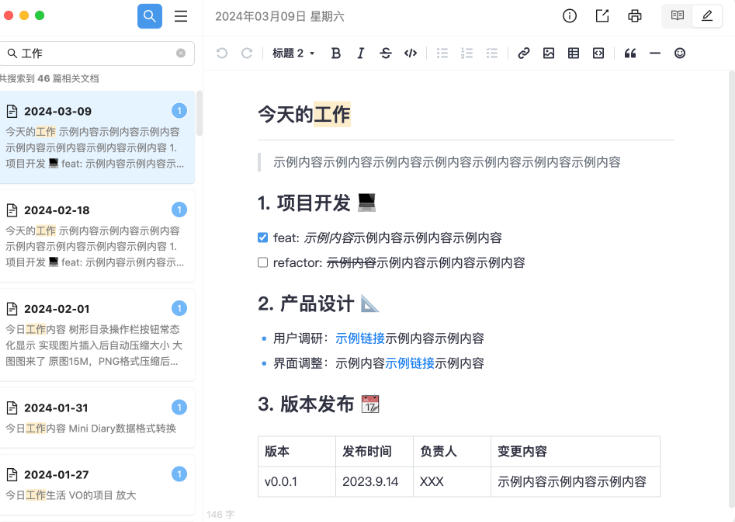
Task: Show document info icon
Action: coord(570,16)
